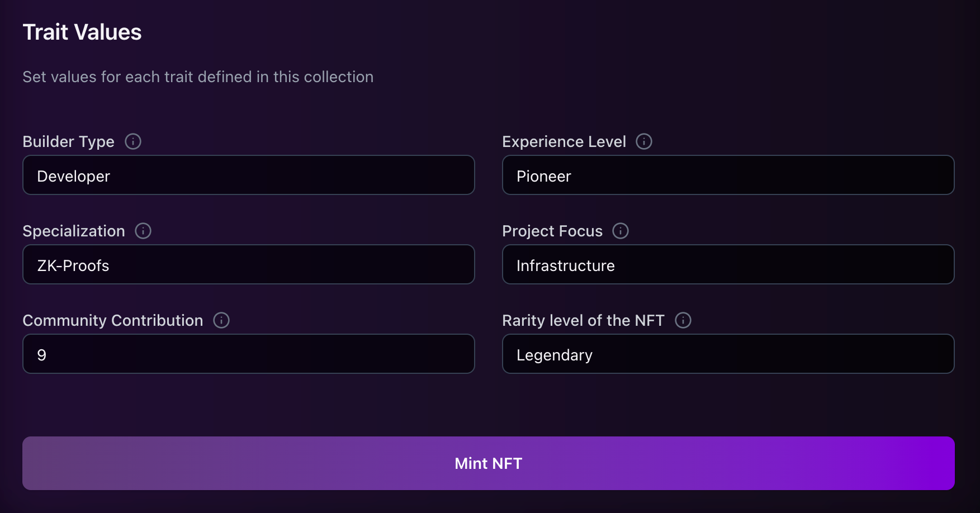This screenshot has width=980, height=513.
Task: Focus the Builder Type field containing Developer
Action: pyautogui.click(x=248, y=175)
